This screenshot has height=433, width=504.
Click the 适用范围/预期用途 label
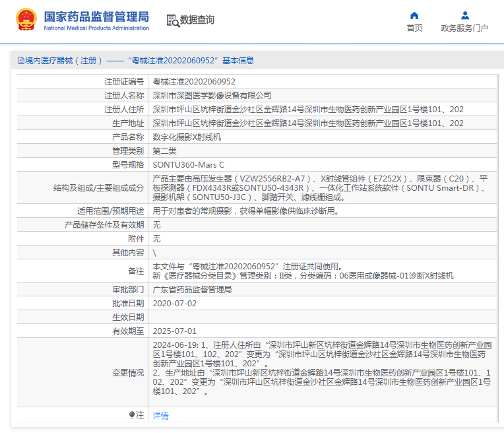(111, 211)
